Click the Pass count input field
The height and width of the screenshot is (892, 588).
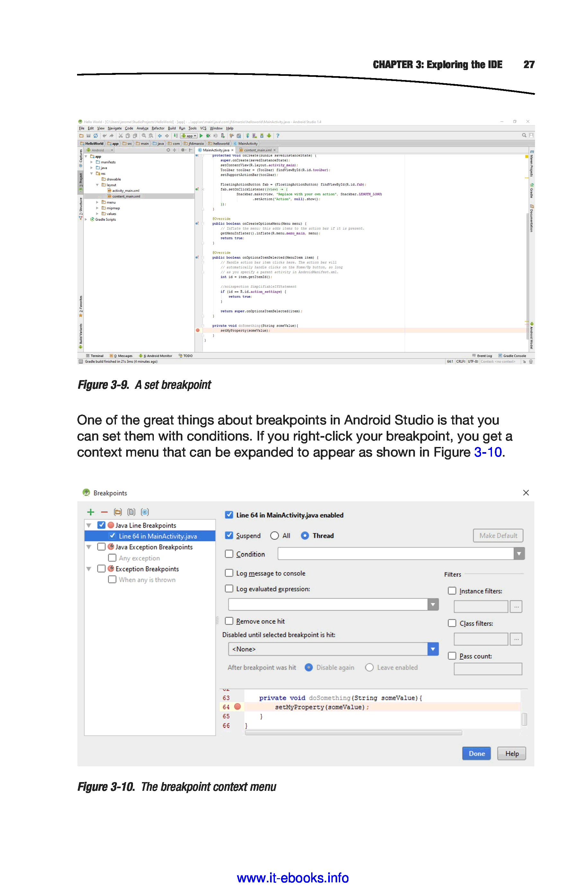point(487,669)
